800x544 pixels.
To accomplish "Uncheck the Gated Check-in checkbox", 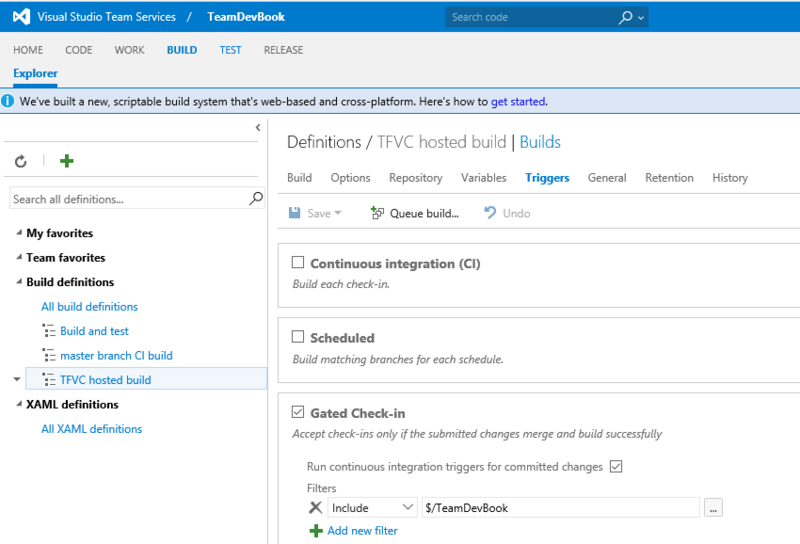I will (x=297, y=412).
